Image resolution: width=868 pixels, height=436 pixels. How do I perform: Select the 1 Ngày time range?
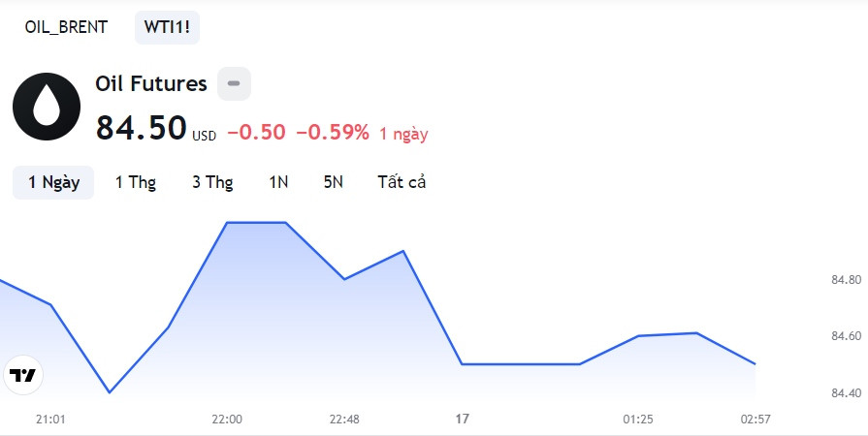point(53,182)
